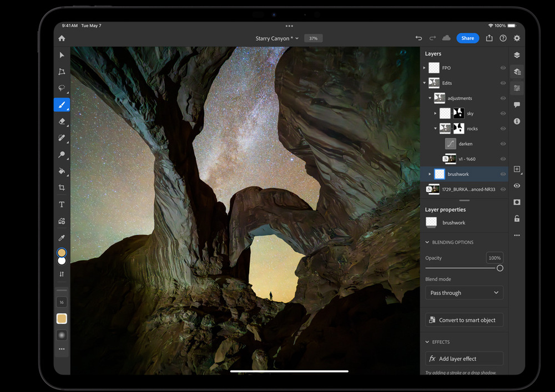The width and height of the screenshot is (555, 392).
Task: Collapse the Blending Options section
Action: coord(427,242)
